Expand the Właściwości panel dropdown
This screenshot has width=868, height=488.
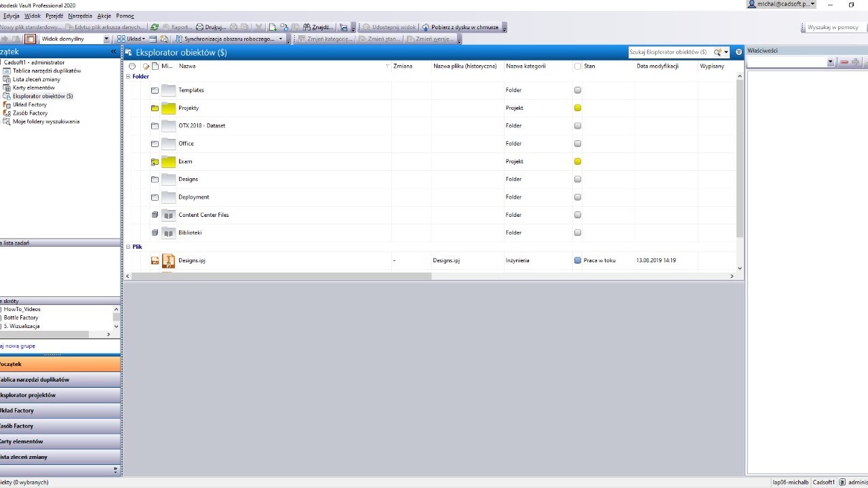(831, 62)
